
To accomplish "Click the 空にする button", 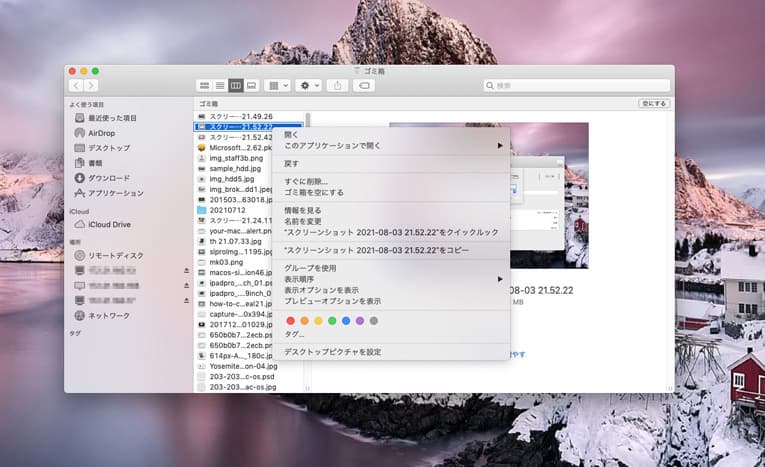I will click(x=653, y=103).
